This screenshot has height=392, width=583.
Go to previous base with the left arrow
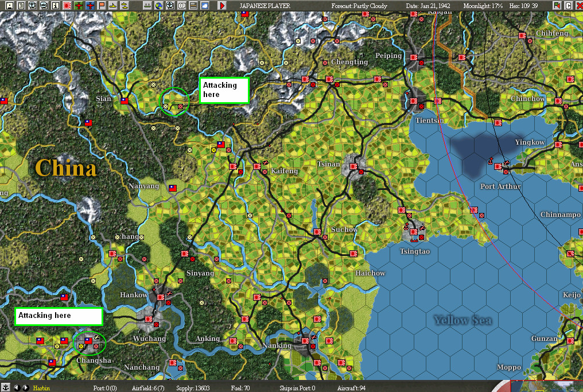(x=17, y=387)
